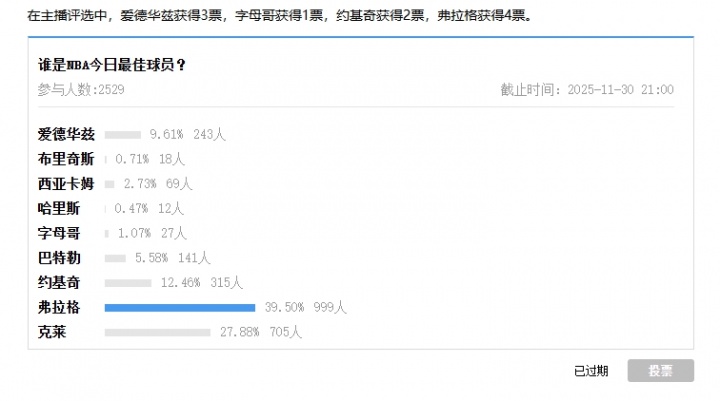Screen dimensions: 720x401
Task: Choose 西亚卡姆 in the poll
Action: [x=67, y=184]
